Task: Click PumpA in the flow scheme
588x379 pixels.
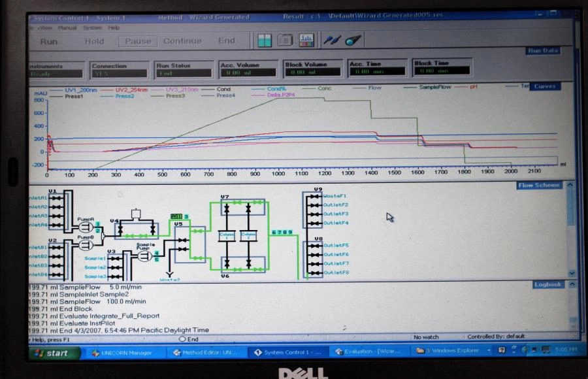Action: pyautogui.click(x=85, y=227)
